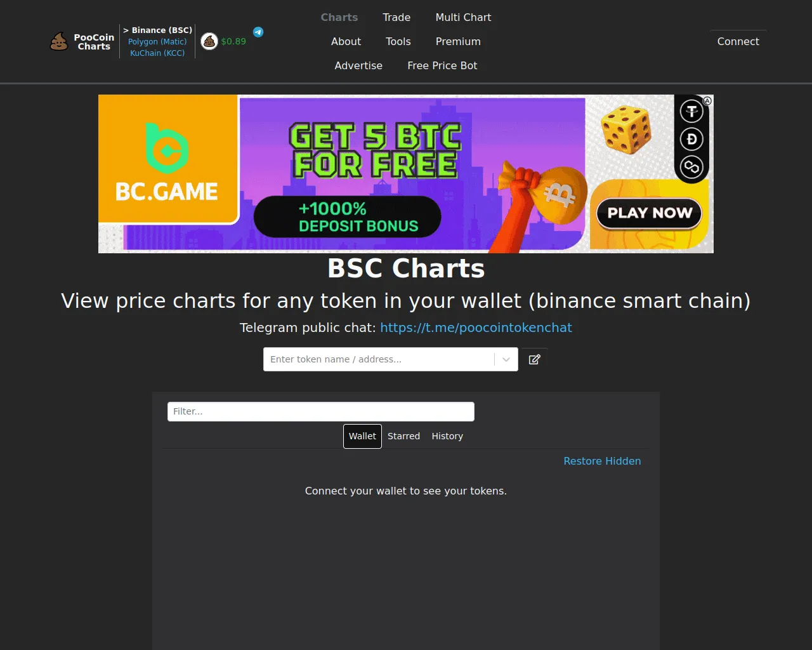Click the PooCoin Charts brand text
Screen dimensions: 812x650
click(x=94, y=42)
